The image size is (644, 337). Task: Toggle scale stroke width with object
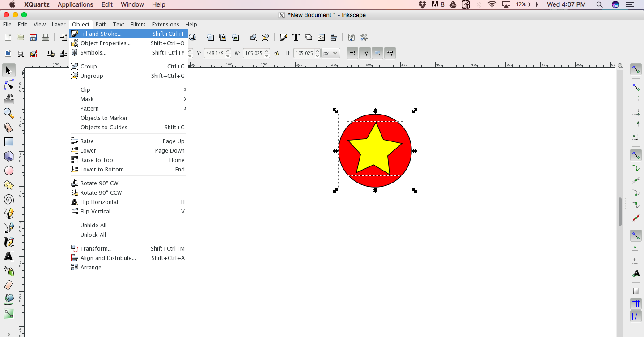[x=352, y=53]
